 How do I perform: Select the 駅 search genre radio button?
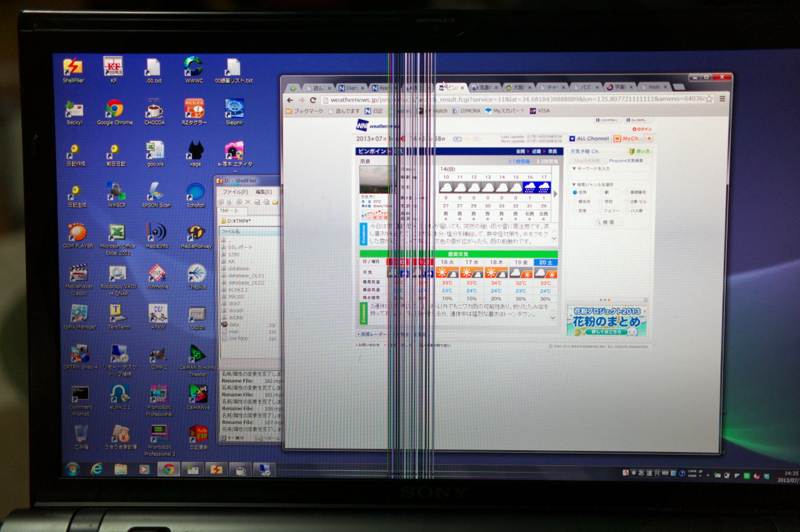pos(599,192)
